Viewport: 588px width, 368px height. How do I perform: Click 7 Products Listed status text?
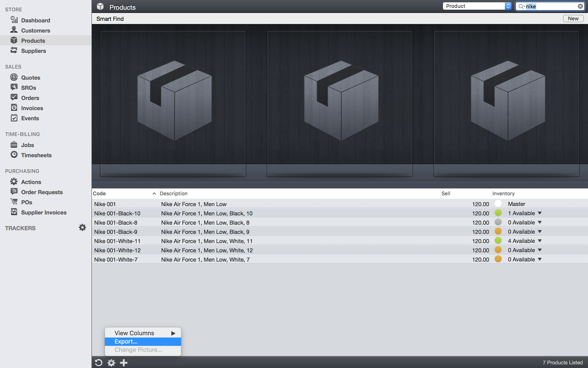[563, 362]
